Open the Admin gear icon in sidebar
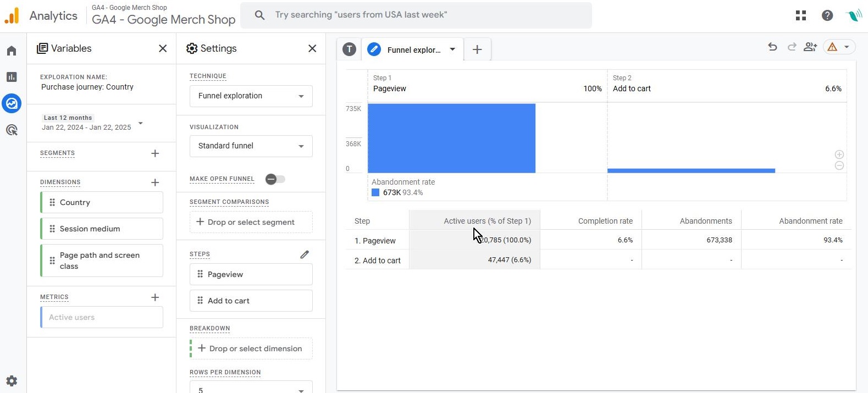 coord(12,381)
